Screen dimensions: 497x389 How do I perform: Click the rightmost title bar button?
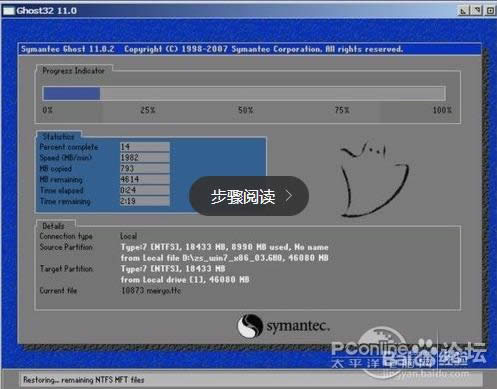tap(490, 11)
